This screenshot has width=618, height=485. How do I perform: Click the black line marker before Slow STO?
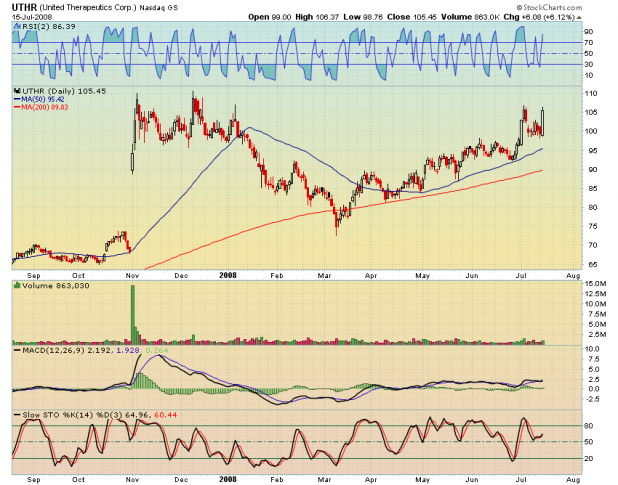pos(17,415)
